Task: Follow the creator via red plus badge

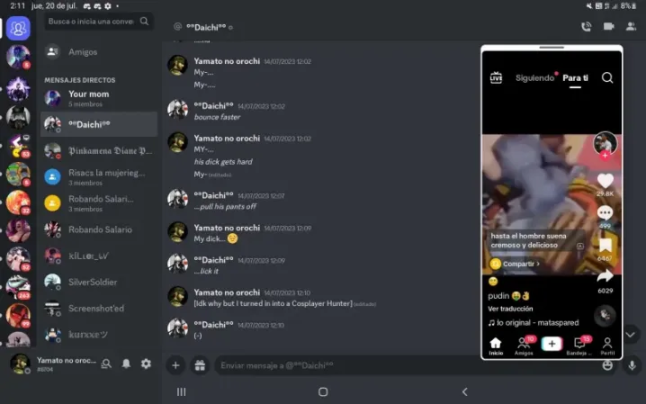Action: [x=605, y=156]
